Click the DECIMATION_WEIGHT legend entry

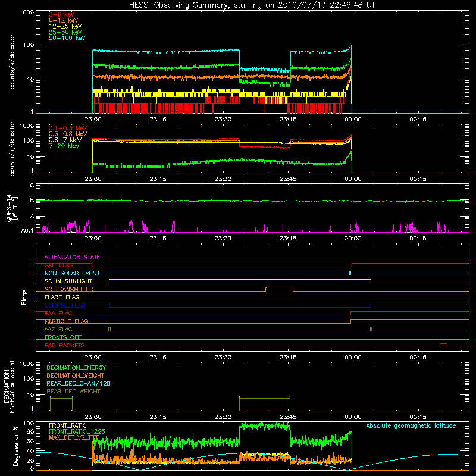tap(76, 375)
